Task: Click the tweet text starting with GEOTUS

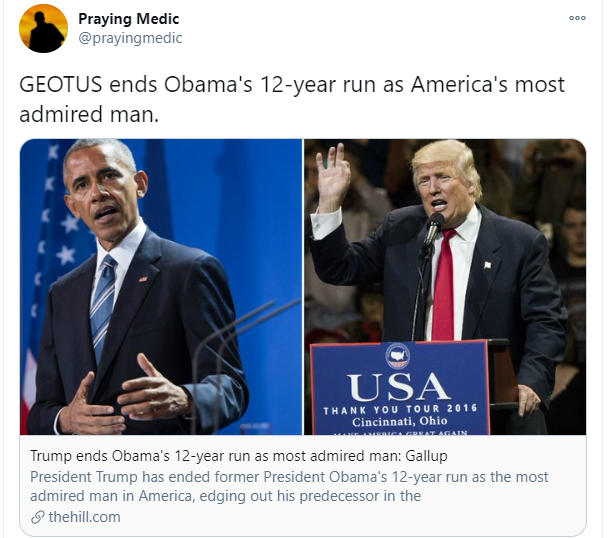Action: pyautogui.click(x=292, y=99)
